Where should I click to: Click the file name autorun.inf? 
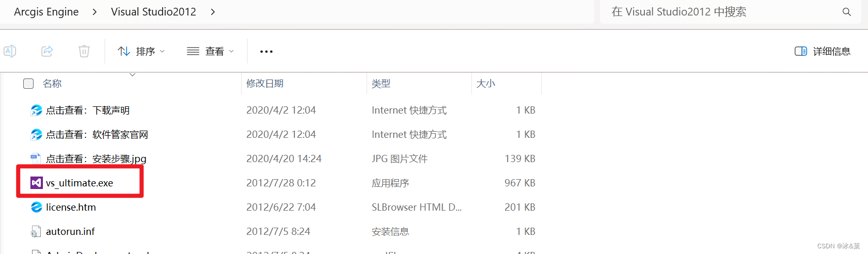tap(70, 231)
